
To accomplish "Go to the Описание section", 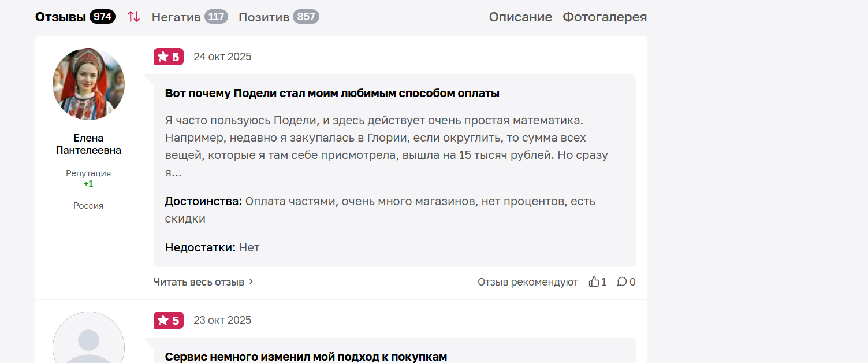I will [x=521, y=17].
